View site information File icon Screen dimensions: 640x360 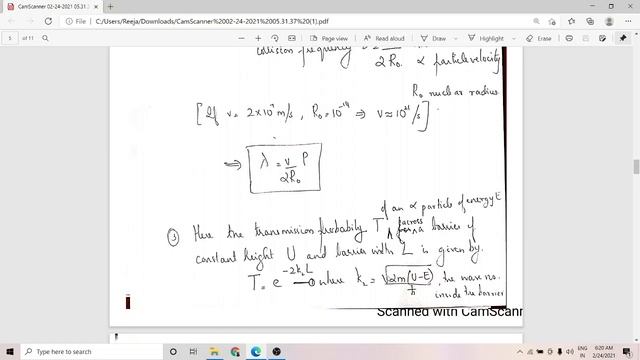76,21
